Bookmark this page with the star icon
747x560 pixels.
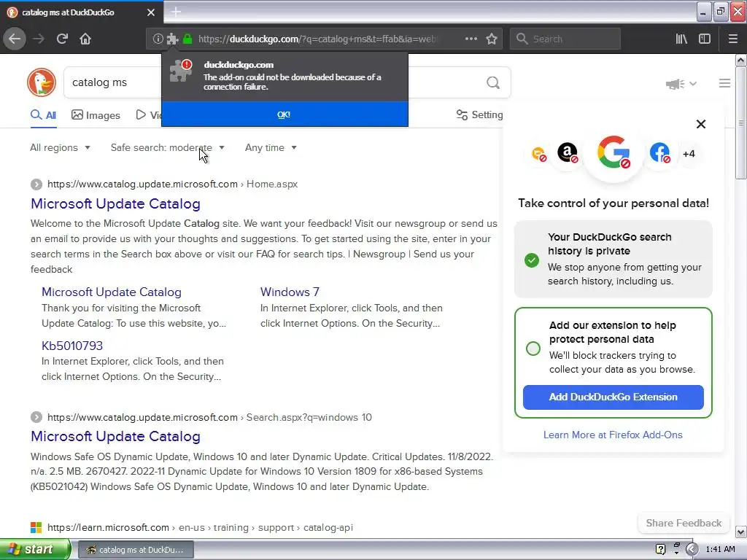point(492,39)
